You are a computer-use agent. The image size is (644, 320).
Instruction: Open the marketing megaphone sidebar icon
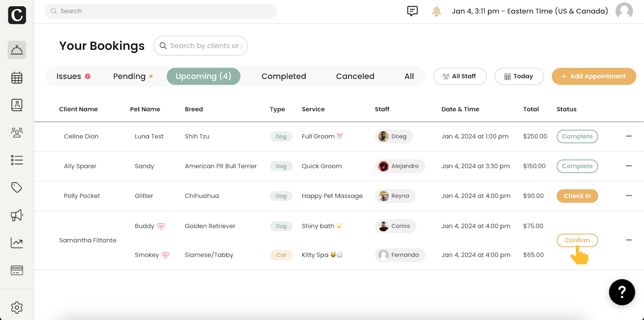(x=17, y=216)
